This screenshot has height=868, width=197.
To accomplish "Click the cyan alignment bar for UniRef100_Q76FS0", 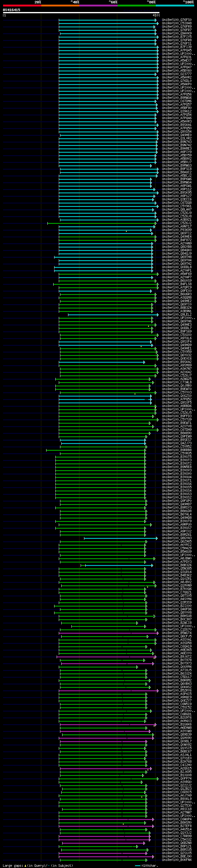I will (108, 20).
